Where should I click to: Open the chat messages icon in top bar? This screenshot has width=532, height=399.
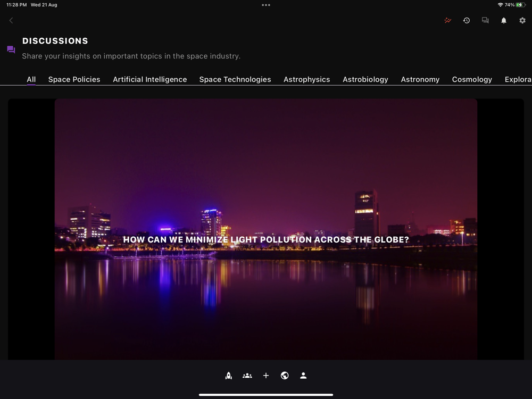[485, 20]
